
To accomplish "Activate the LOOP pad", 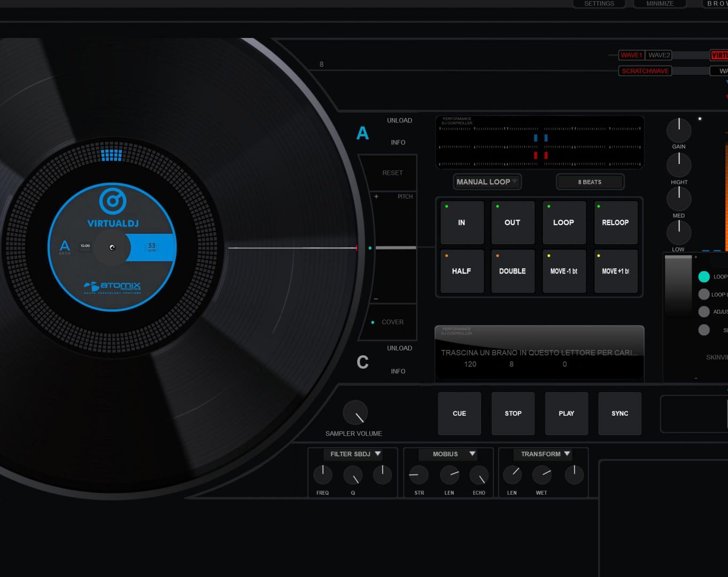I will click(564, 222).
